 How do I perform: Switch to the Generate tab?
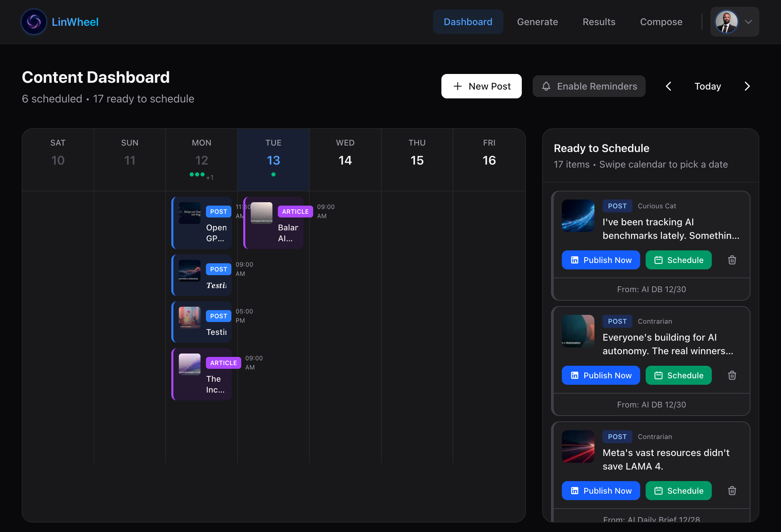coord(537,22)
